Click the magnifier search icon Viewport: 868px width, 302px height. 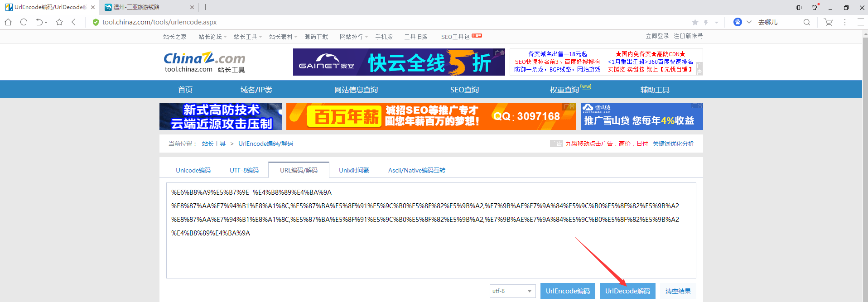(807, 22)
